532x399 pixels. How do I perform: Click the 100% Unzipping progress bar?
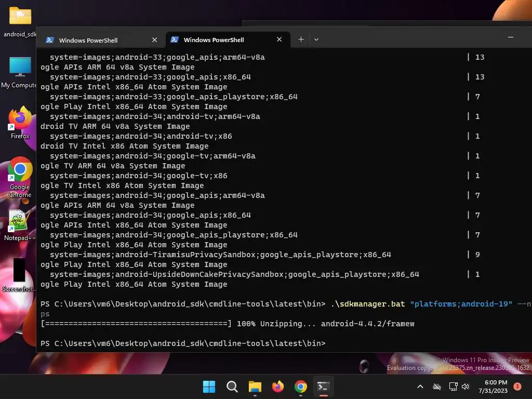136,324
